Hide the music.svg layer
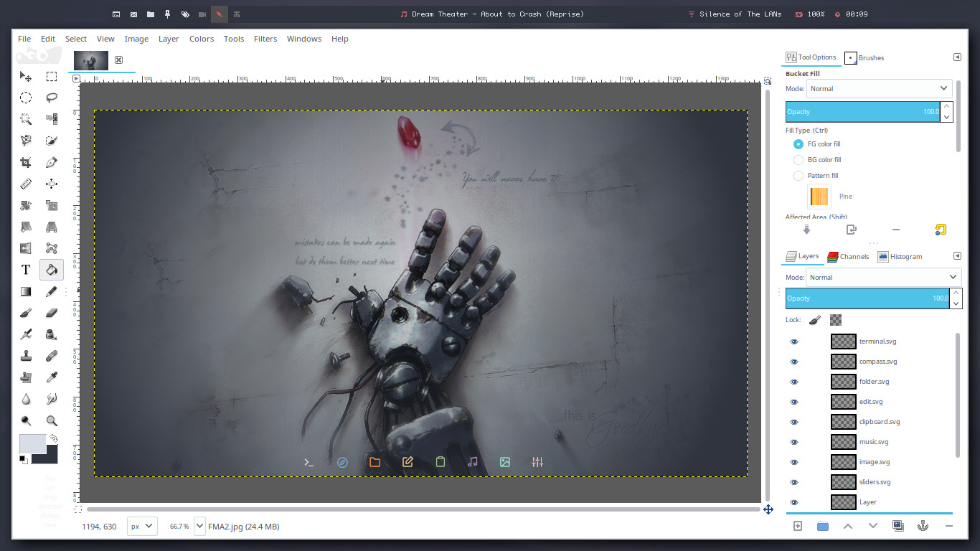This screenshot has width=980, height=551. 794,442
